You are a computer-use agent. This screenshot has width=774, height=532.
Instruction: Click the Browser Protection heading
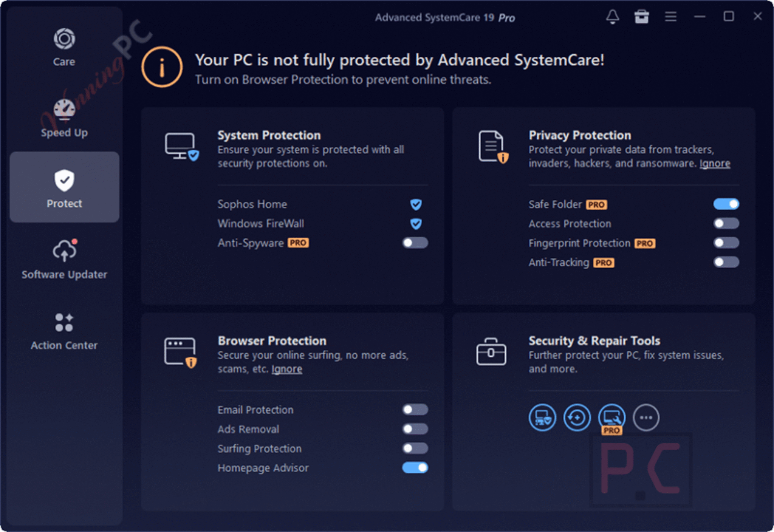coord(272,341)
